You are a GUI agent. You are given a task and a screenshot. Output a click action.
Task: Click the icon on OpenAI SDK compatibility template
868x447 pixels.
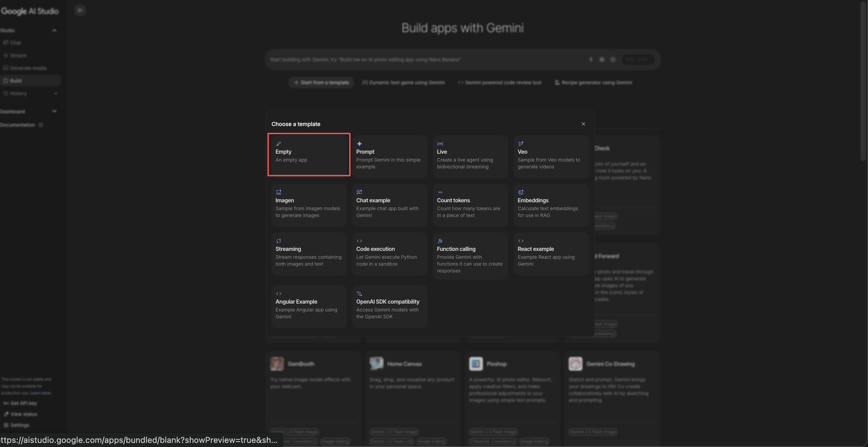point(359,294)
